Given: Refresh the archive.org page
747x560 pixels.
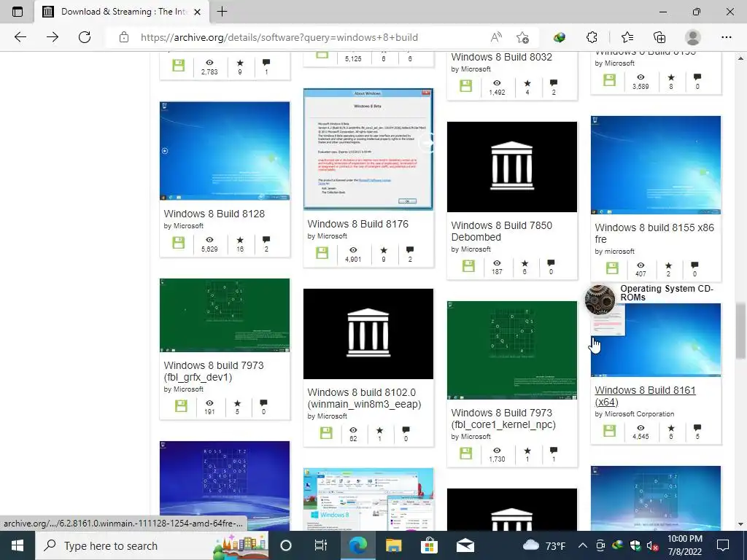Looking at the screenshot, I should coord(85,37).
